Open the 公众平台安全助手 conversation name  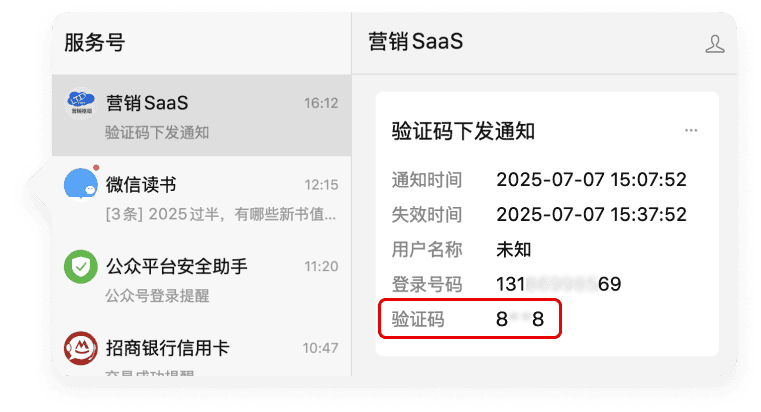(177, 266)
